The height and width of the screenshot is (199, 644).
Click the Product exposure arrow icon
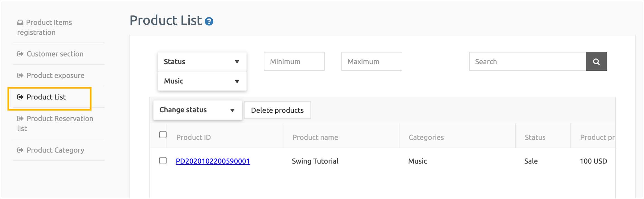click(x=20, y=75)
